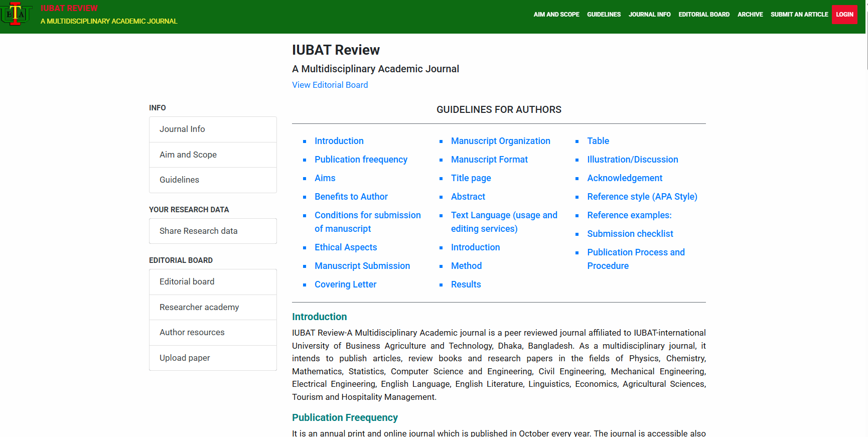Open the Manuscript Submission link

[x=362, y=266]
